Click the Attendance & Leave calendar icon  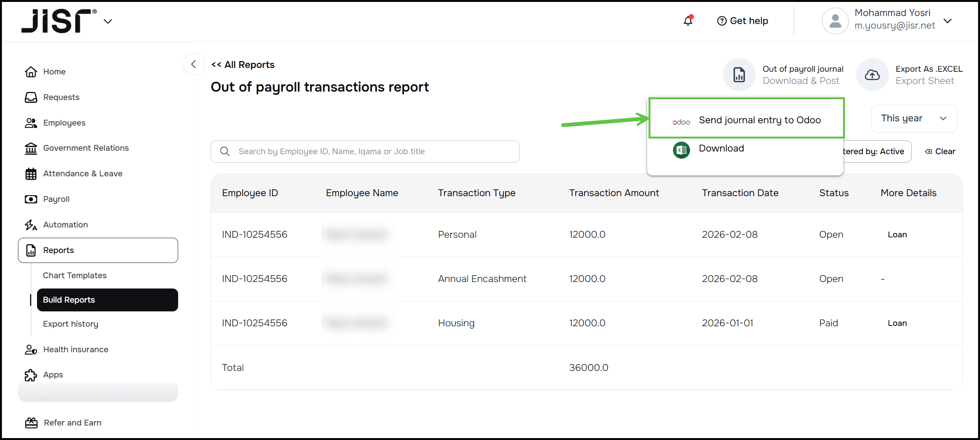31,174
